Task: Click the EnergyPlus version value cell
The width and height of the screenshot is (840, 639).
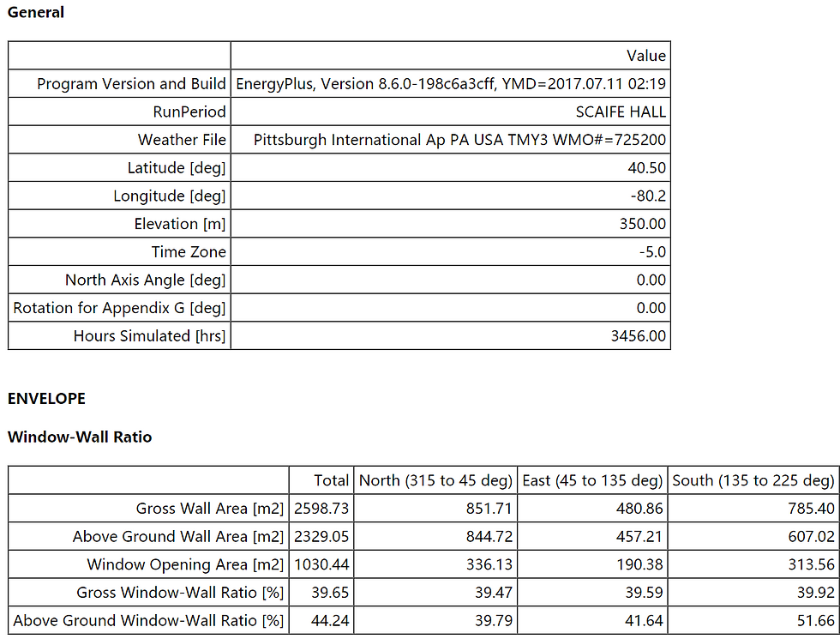Action: click(x=451, y=84)
